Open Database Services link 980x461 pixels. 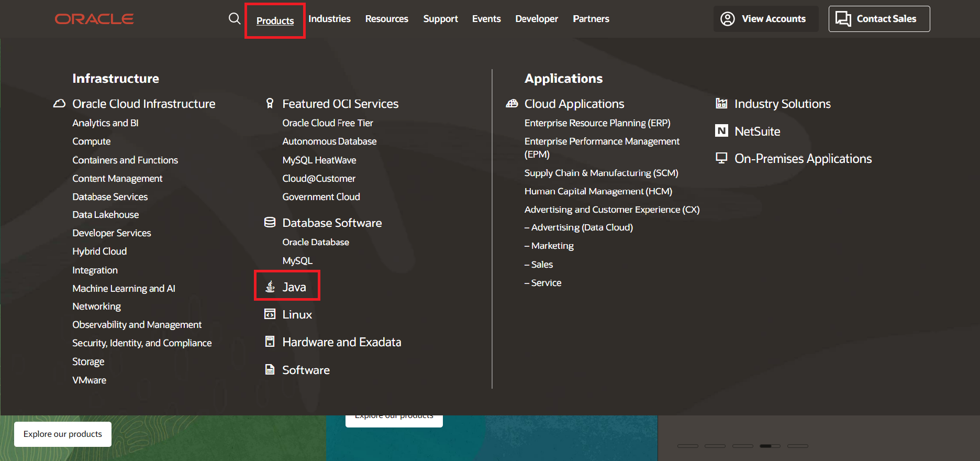(110, 197)
